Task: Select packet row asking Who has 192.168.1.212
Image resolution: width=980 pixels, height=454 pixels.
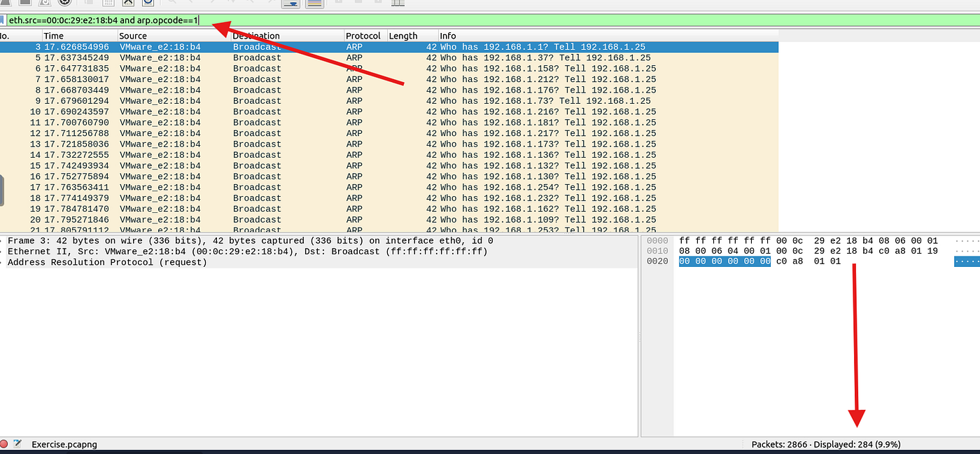Action: [388, 79]
